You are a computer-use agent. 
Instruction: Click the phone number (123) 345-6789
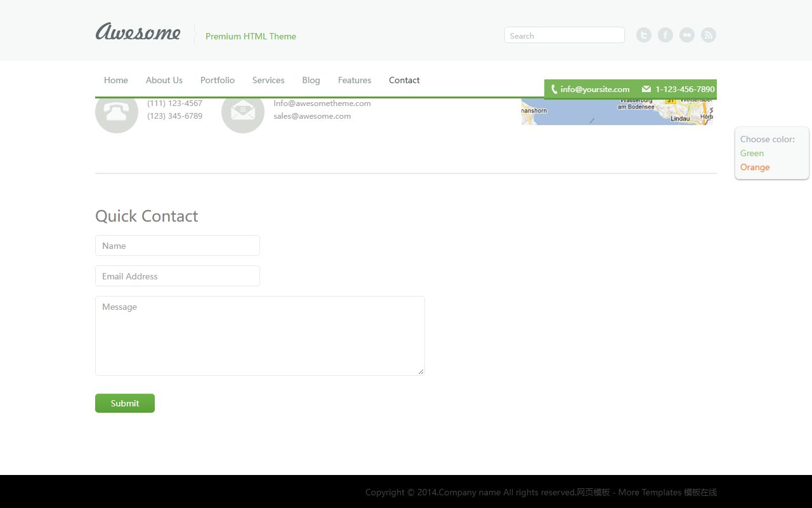point(174,116)
